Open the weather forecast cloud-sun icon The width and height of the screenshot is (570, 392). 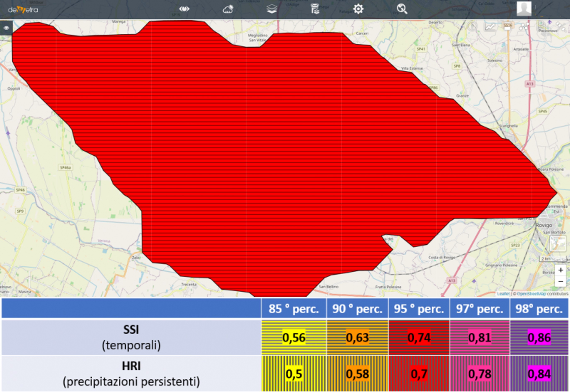[228, 9]
